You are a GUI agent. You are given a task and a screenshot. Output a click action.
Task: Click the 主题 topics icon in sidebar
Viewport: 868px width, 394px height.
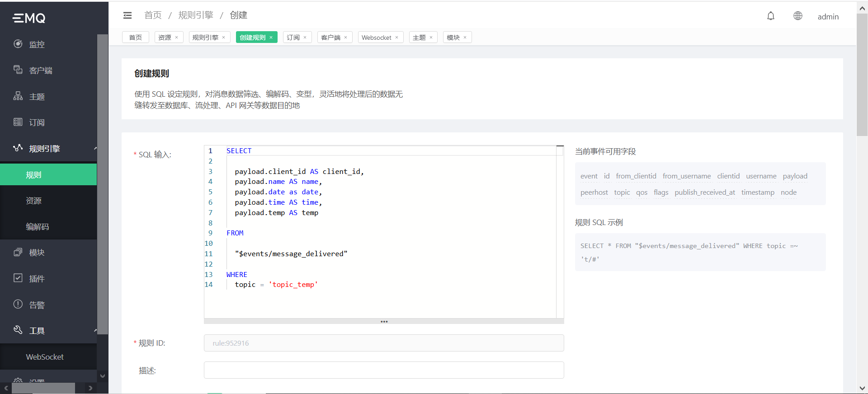[x=18, y=96]
